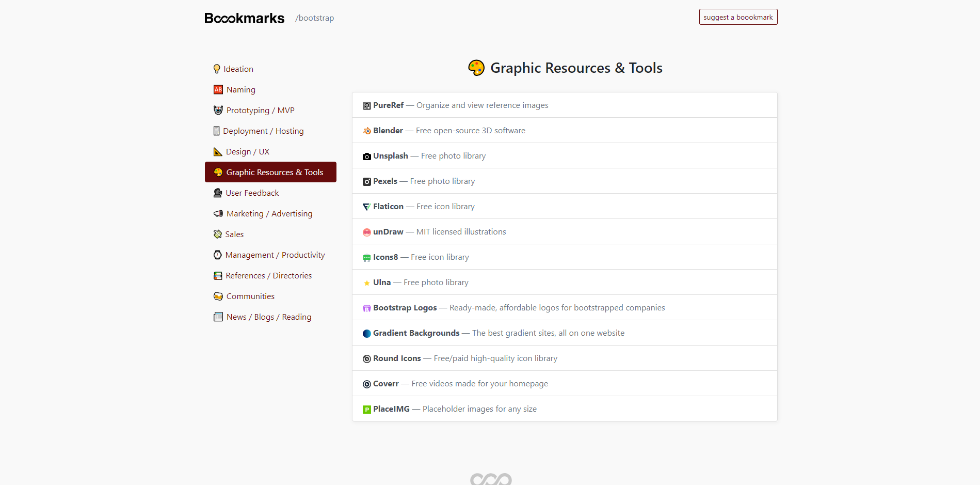Click the Deployment / Hosting icon
Screen dimensions: 980x485
(x=217, y=131)
